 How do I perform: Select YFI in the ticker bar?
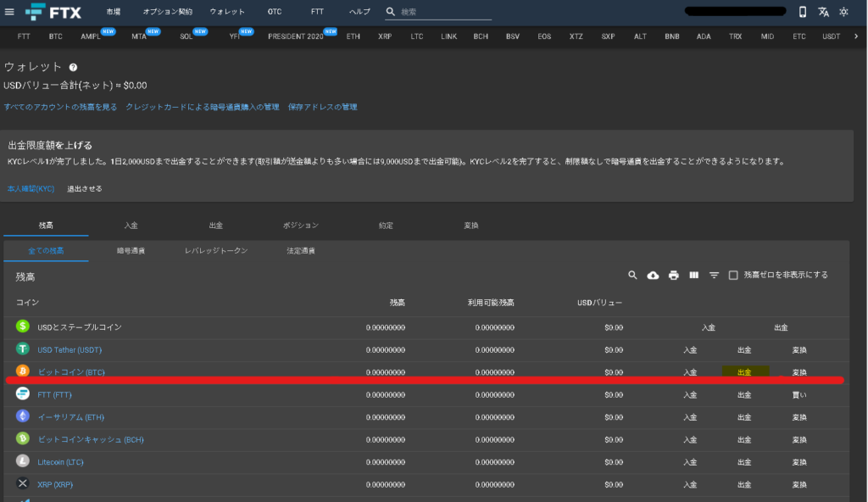pos(235,36)
